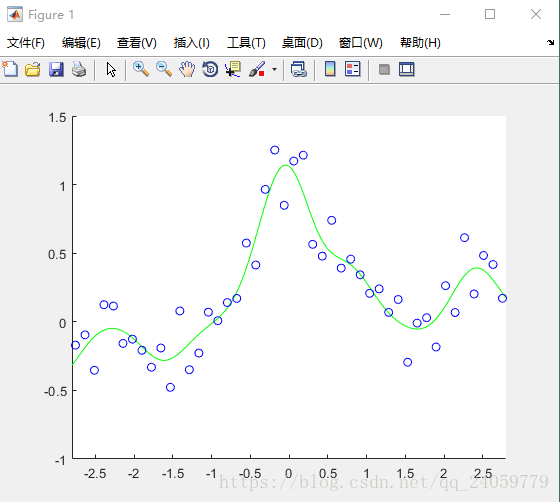Click the New Figure icon
Image resolution: width=560 pixels, height=502 pixels.
(x=10, y=69)
